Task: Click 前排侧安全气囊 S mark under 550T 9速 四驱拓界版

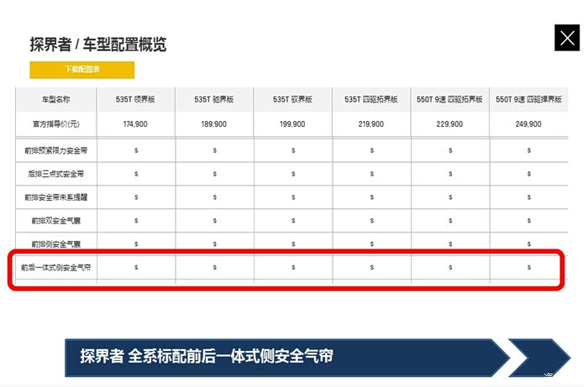Action: point(450,244)
